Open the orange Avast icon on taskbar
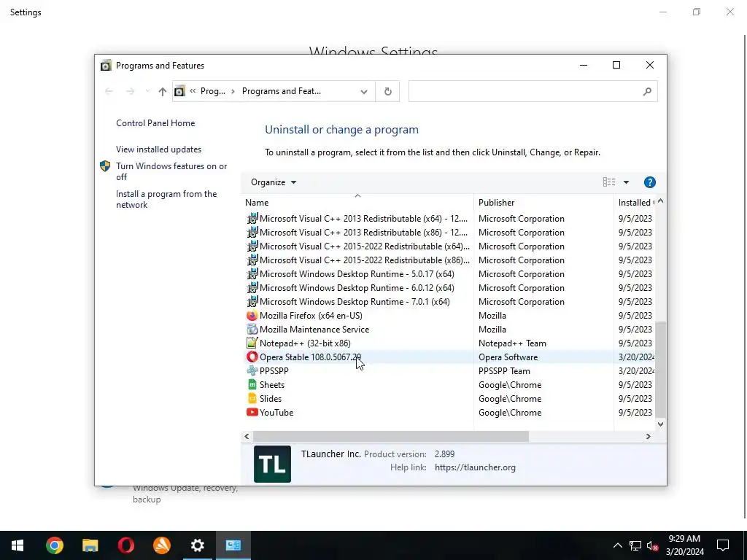The width and height of the screenshot is (747, 560). pyautogui.click(x=161, y=545)
